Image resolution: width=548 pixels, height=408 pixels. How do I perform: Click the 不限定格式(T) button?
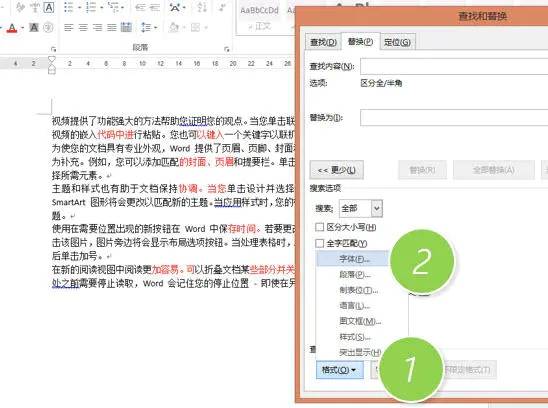[x=468, y=370]
